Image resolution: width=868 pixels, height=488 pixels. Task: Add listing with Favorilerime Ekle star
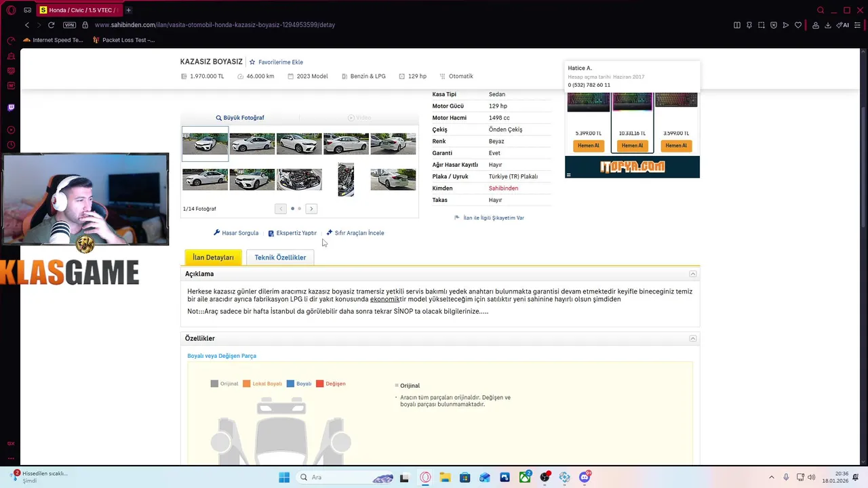click(x=276, y=62)
